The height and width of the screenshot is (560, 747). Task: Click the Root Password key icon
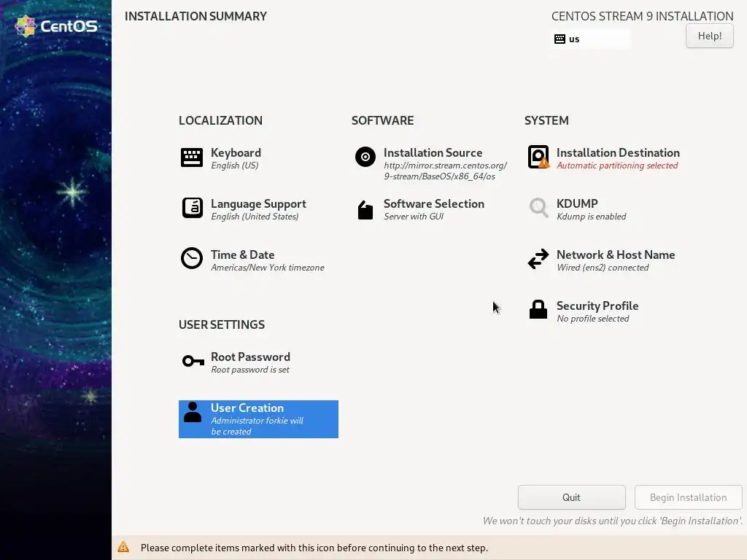(193, 361)
